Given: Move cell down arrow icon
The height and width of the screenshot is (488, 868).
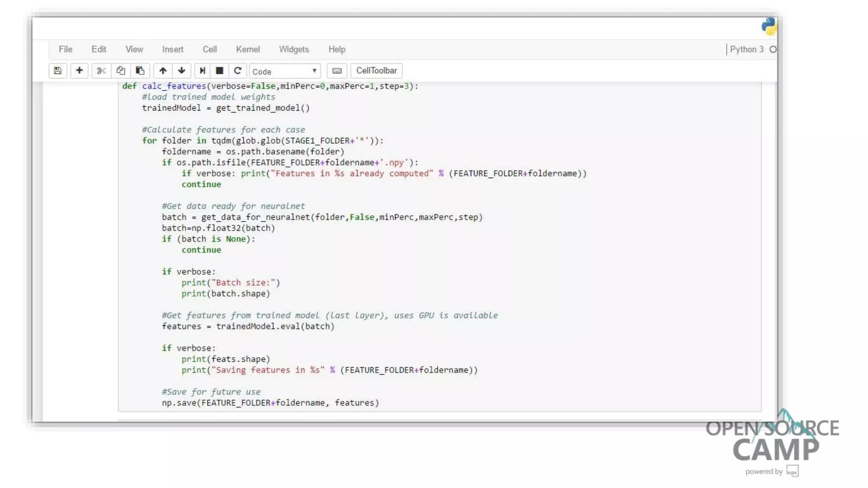Looking at the screenshot, I should (181, 71).
